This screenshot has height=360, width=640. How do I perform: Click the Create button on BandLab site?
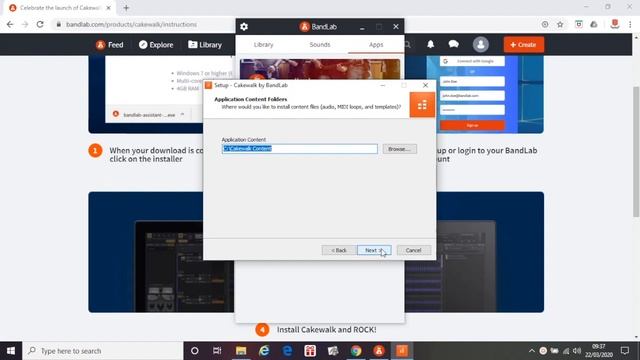coord(524,44)
